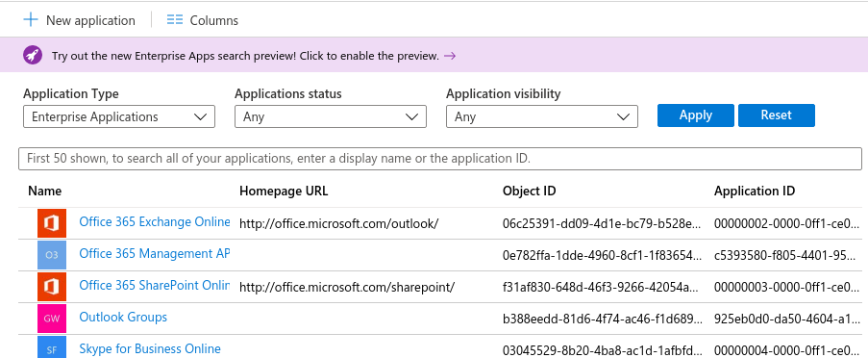Screen dimensions: 868x358
Task: Click the office.microsoft.com/sharepoint/ URL cell
Action: (x=347, y=287)
